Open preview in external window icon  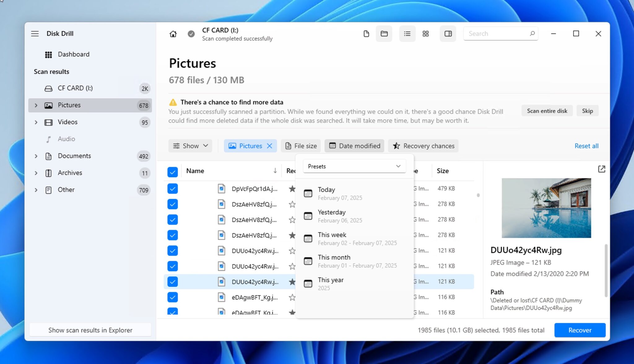coord(601,169)
